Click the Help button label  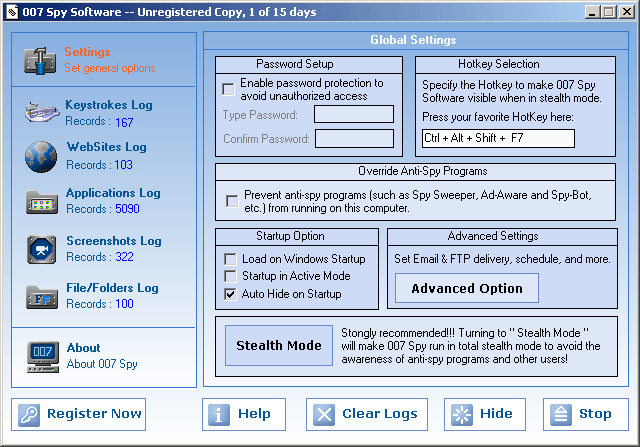[x=254, y=414]
